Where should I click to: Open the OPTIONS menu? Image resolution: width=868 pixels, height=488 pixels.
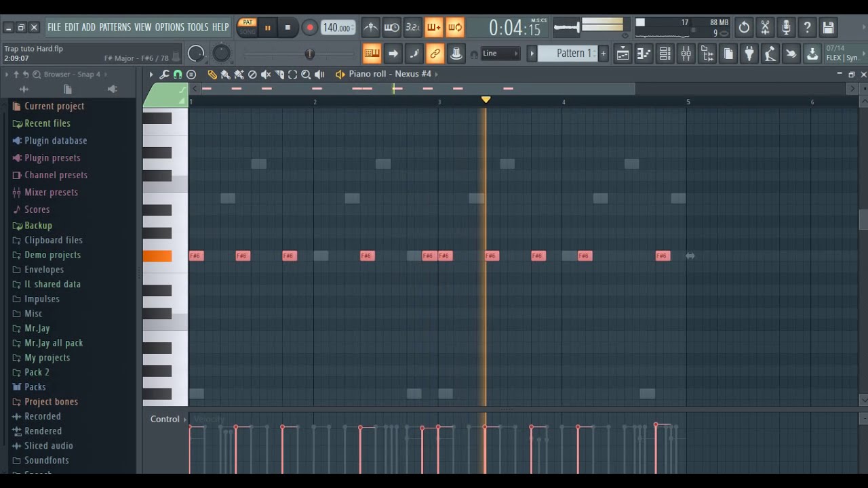(x=170, y=27)
